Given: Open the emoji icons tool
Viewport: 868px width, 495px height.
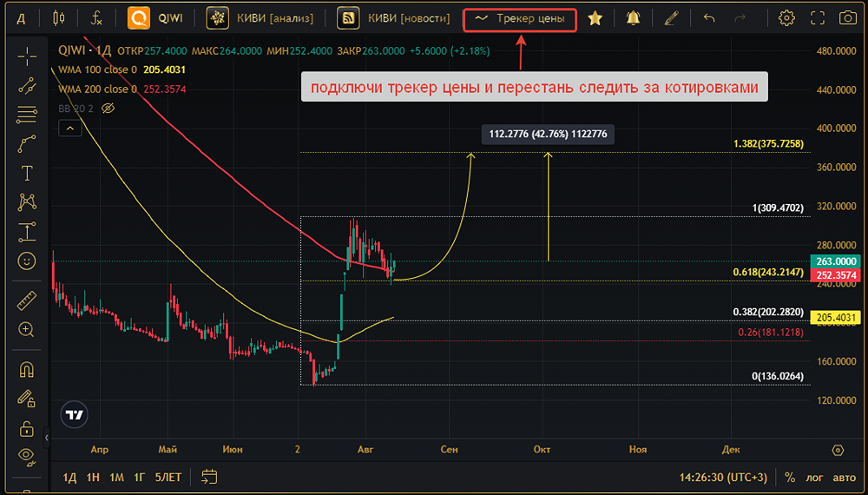Looking at the screenshot, I should [27, 261].
